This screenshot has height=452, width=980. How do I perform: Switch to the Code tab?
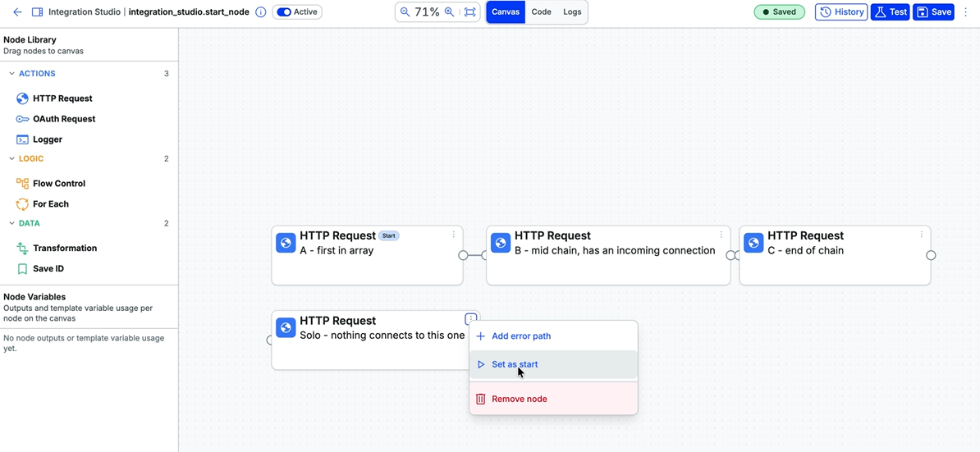pos(541,11)
